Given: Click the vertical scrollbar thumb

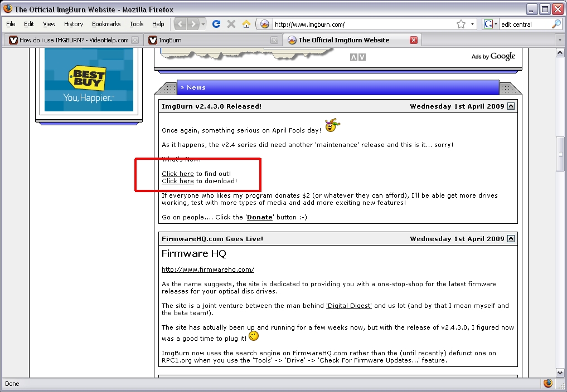Looking at the screenshot, I should pyautogui.click(x=560, y=154).
